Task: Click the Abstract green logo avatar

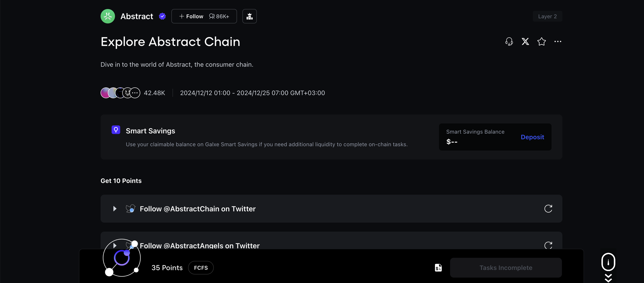Action: click(x=108, y=16)
